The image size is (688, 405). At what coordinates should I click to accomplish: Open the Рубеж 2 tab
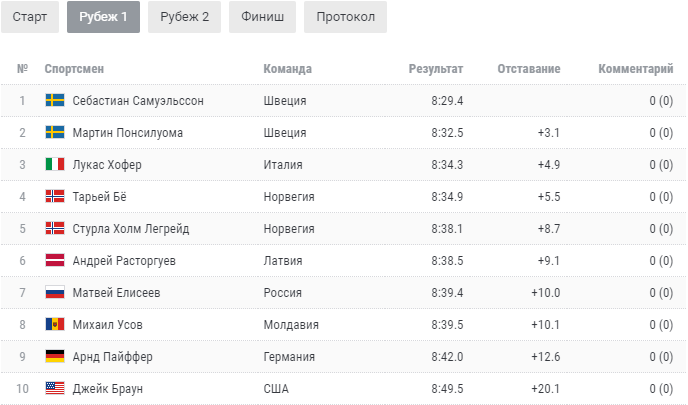click(x=184, y=17)
